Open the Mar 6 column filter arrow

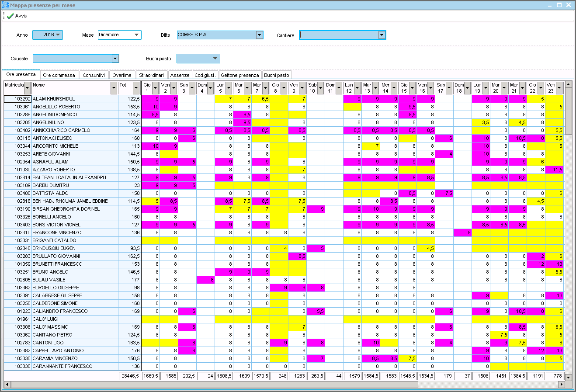(247, 88)
